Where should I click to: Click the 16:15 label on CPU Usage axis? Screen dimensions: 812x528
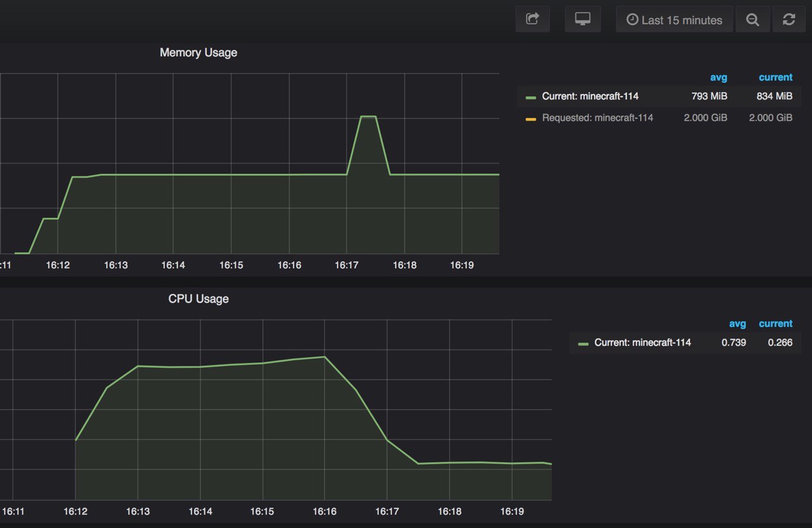click(262, 511)
